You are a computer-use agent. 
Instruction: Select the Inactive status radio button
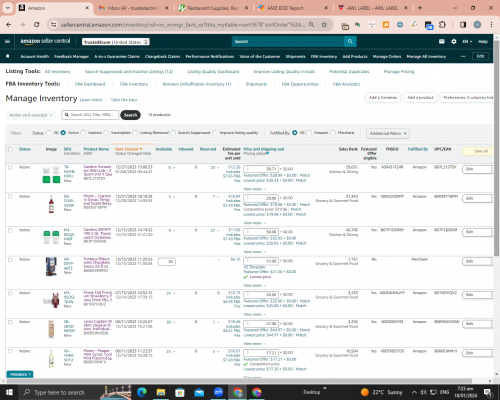tap(83, 133)
